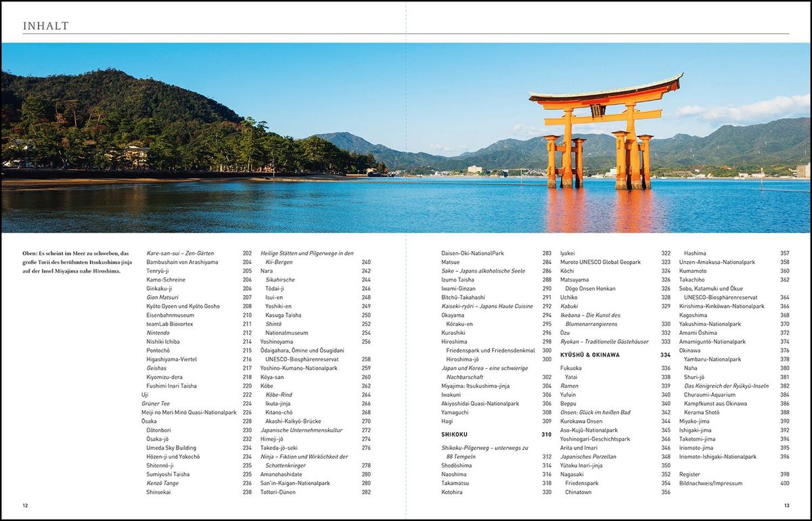Select the 'Tōdai-ji' entry
Image resolution: width=812 pixels, height=521 pixels.
pyautogui.click(x=275, y=288)
